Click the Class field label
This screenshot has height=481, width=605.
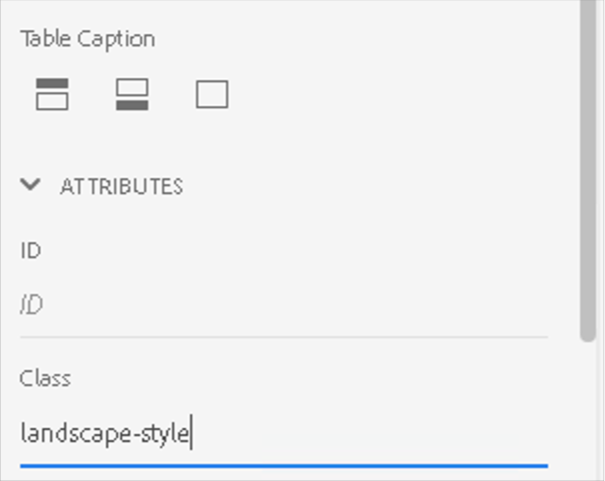point(45,378)
